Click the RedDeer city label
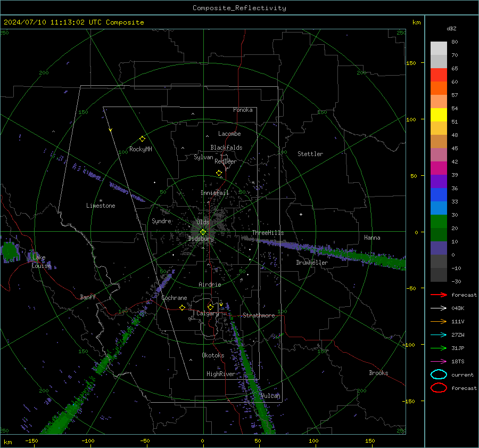This screenshot has height=448, width=479. [x=226, y=161]
